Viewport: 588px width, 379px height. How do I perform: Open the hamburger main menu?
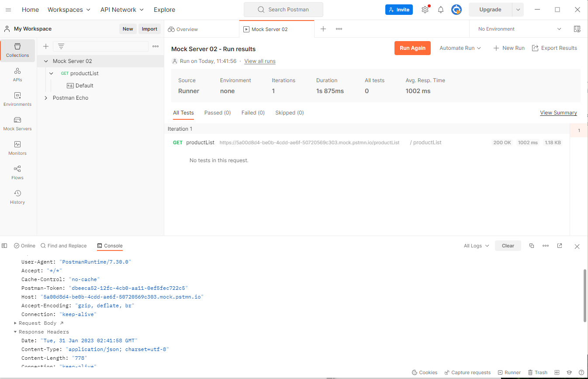(8, 10)
